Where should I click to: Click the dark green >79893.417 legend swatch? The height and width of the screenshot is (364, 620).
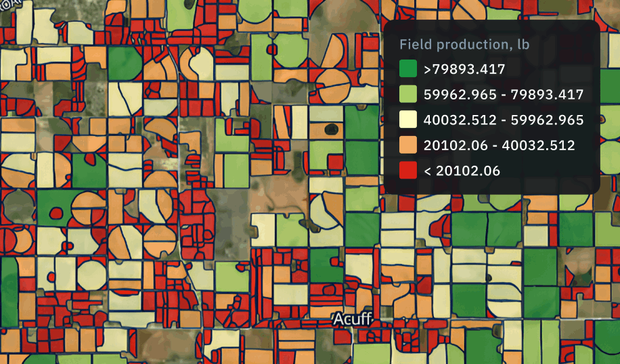pyautogui.click(x=407, y=69)
